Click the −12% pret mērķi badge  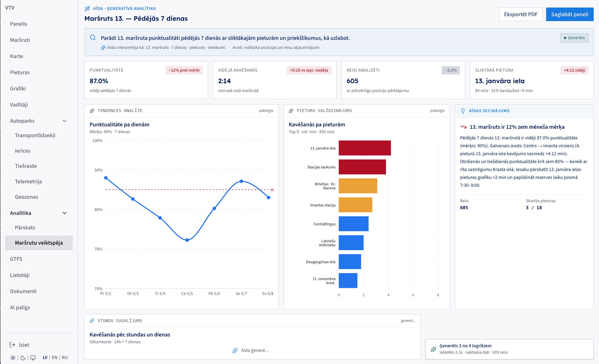coord(184,70)
